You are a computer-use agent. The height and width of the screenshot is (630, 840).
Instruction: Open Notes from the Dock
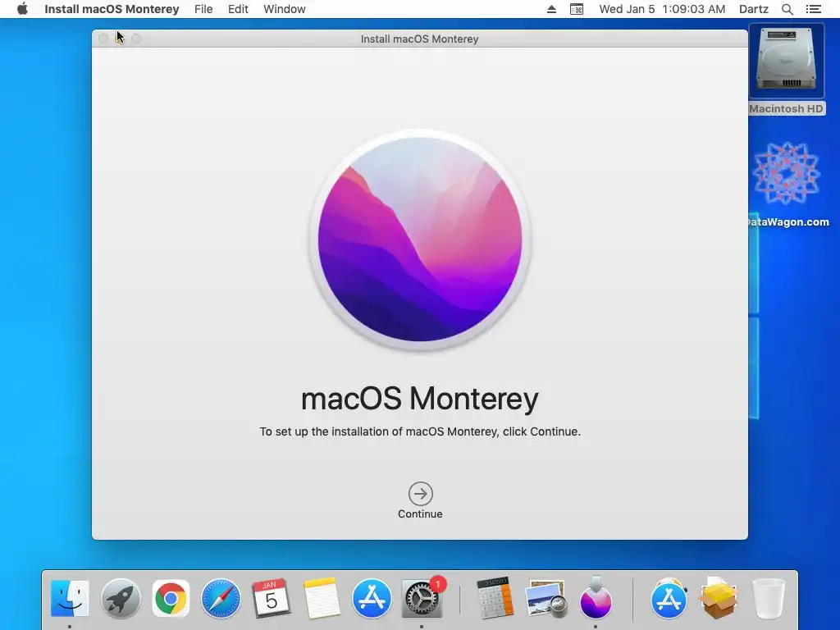pyautogui.click(x=322, y=598)
